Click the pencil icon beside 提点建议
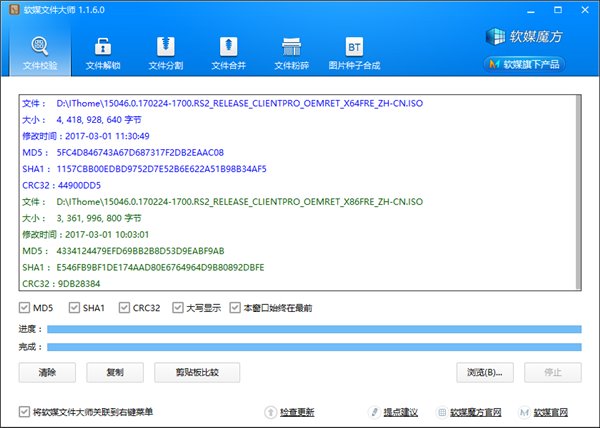Image resolution: width=600 pixels, height=428 pixels. (x=374, y=412)
